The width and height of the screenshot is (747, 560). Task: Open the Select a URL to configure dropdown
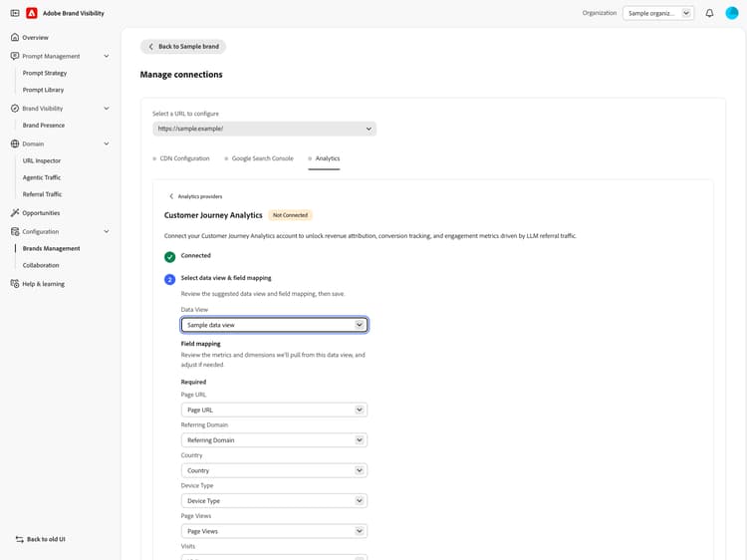pyautogui.click(x=264, y=129)
